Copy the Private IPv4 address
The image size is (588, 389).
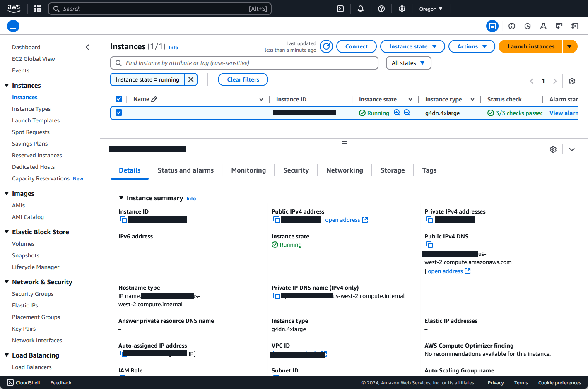tap(429, 220)
